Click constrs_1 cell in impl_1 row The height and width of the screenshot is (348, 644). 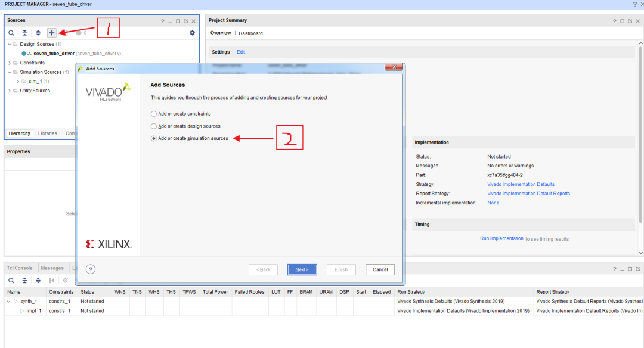point(60,311)
